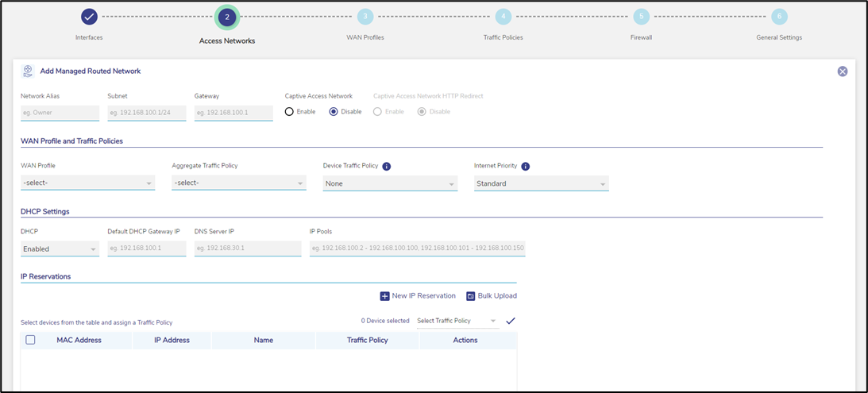Click the Traffic Policy column header
The image size is (868, 393).
click(368, 341)
